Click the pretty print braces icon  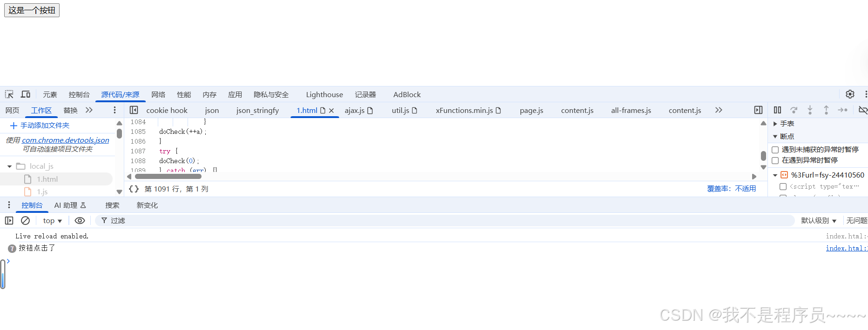pos(134,189)
